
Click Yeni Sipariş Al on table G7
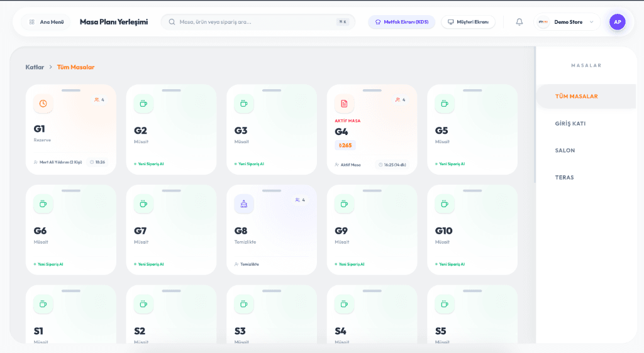pos(149,264)
